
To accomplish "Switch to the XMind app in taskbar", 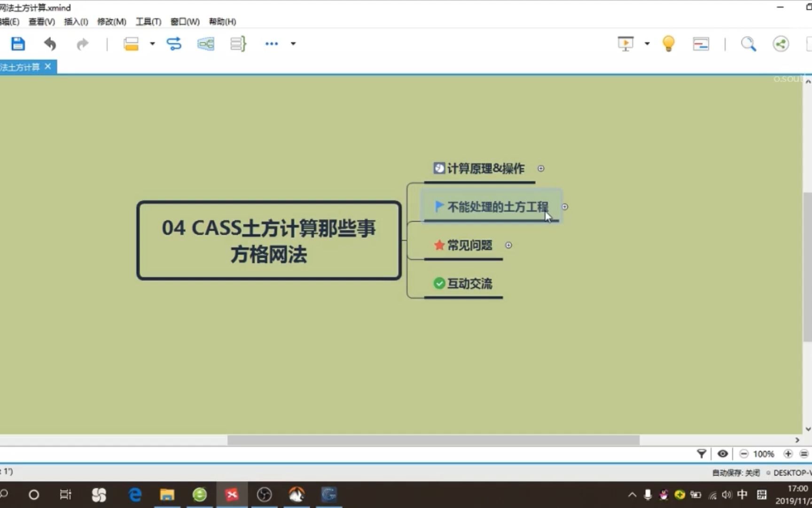I will tap(232, 495).
